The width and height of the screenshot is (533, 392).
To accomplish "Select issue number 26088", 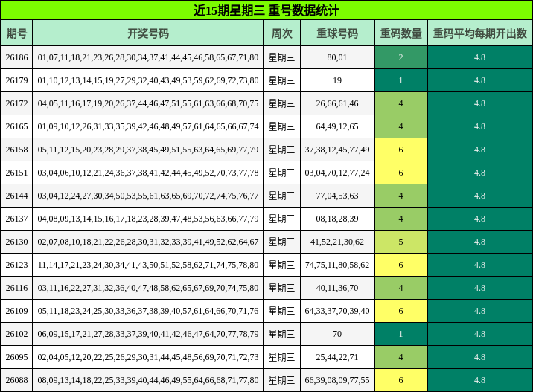I will pos(16,380).
